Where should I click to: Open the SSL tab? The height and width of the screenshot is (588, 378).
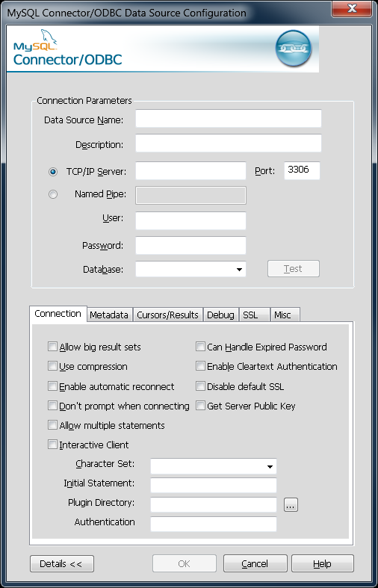(254, 315)
